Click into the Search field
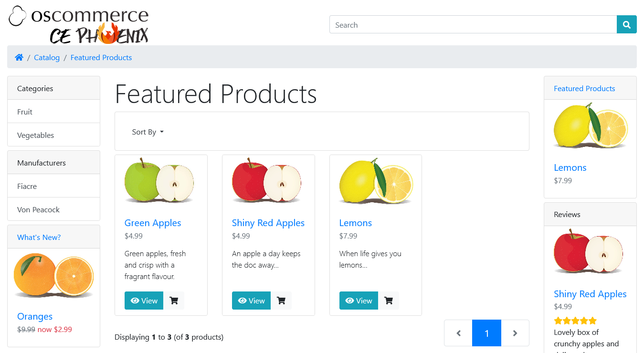644x353 pixels. (473, 24)
